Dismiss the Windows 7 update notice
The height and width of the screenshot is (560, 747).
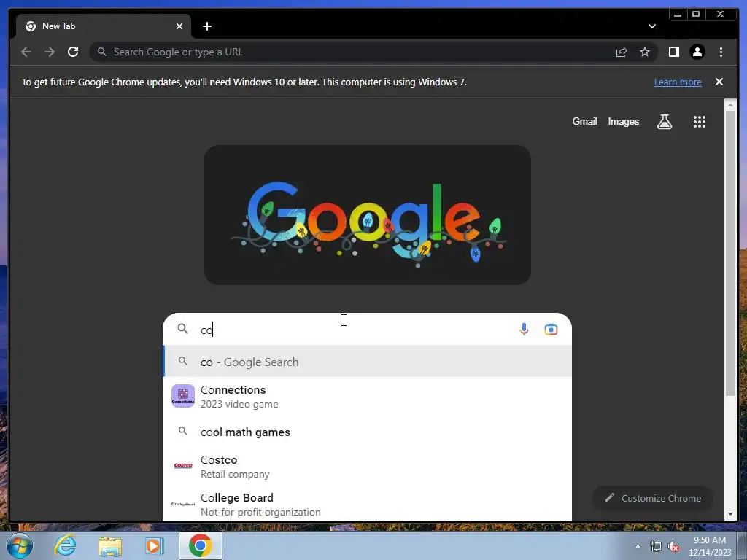(719, 82)
